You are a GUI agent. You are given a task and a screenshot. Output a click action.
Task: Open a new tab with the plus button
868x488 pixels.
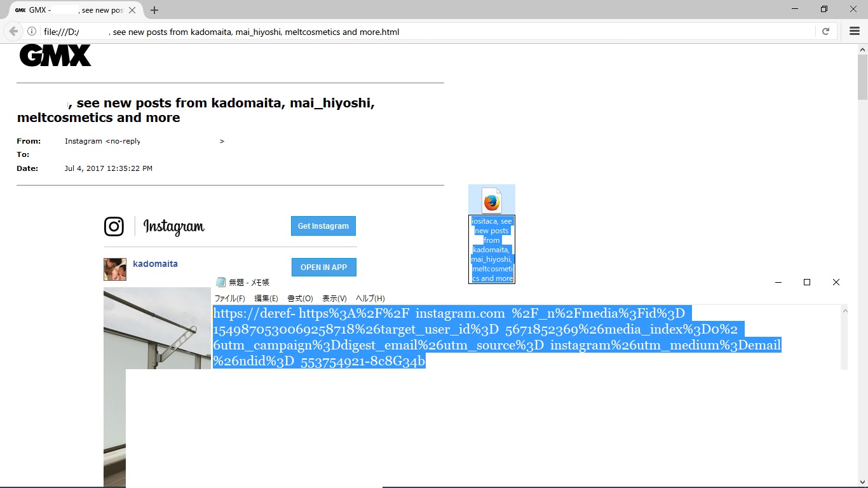[154, 10]
